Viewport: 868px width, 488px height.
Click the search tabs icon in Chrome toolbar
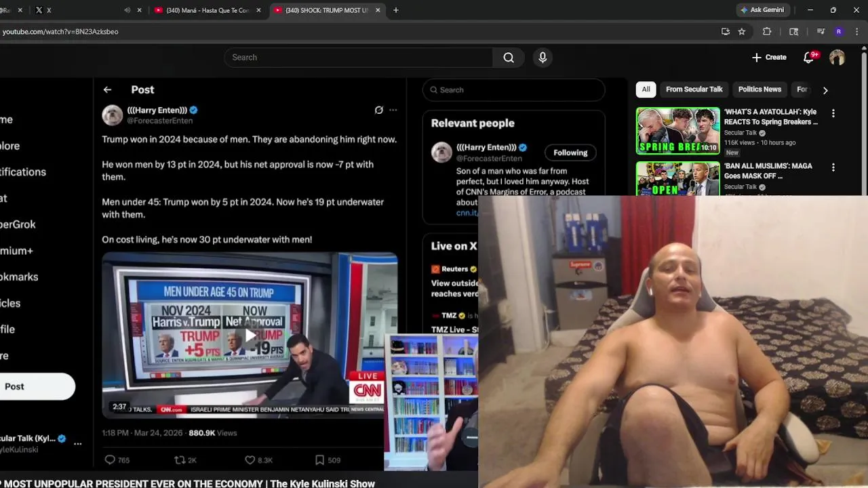(794, 31)
